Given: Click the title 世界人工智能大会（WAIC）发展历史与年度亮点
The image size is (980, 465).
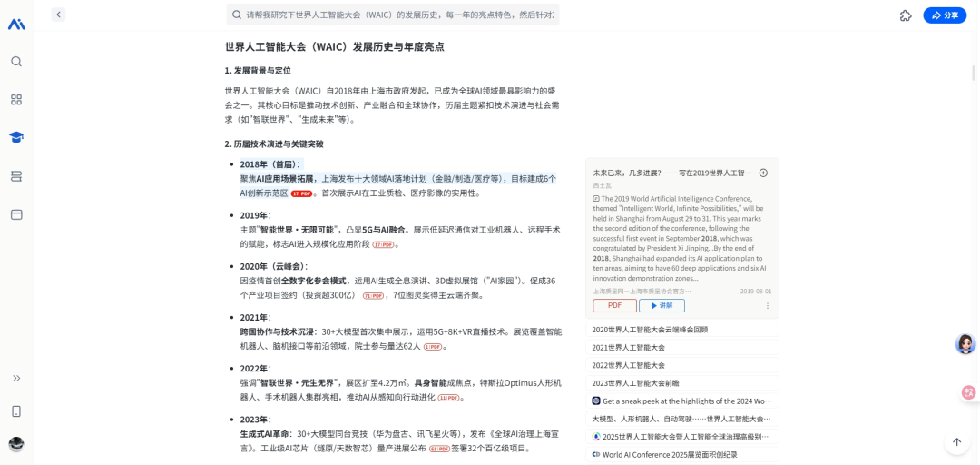Looking at the screenshot, I should tap(334, 47).
